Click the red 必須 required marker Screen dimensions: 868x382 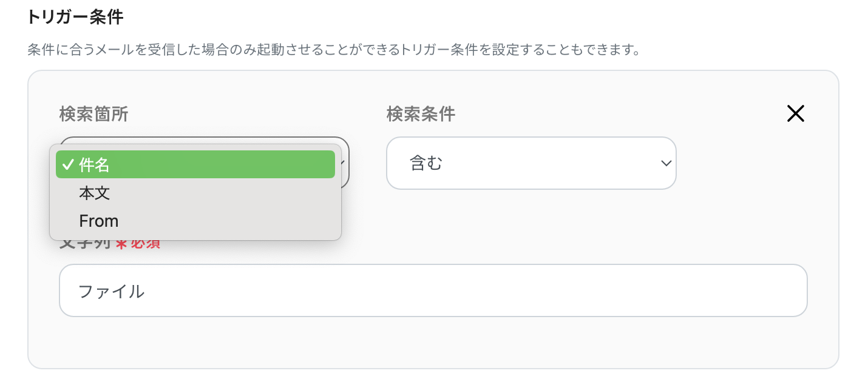pos(145,244)
